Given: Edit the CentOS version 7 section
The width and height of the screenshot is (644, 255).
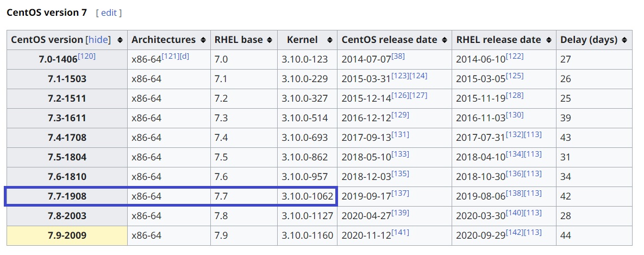Looking at the screenshot, I should click(109, 13).
